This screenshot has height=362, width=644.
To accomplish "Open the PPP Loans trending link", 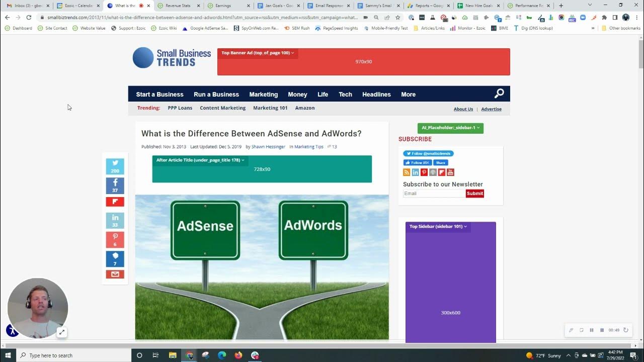I will 180,108.
